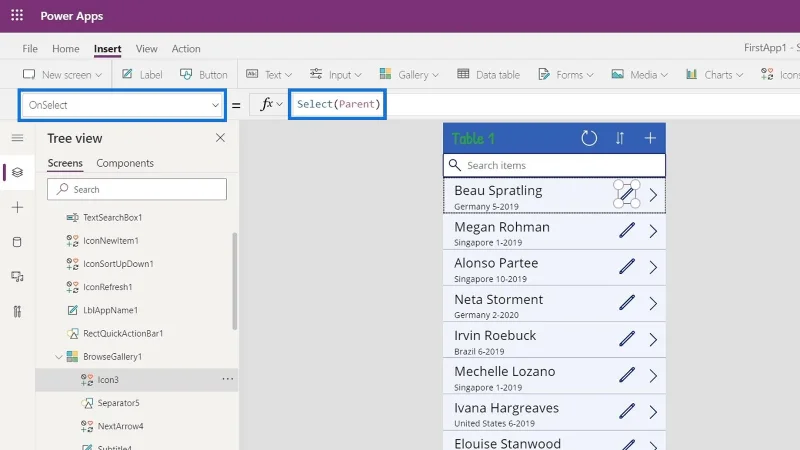
Task: Click the Tree view scrollbar
Action: click(x=235, y=282)
